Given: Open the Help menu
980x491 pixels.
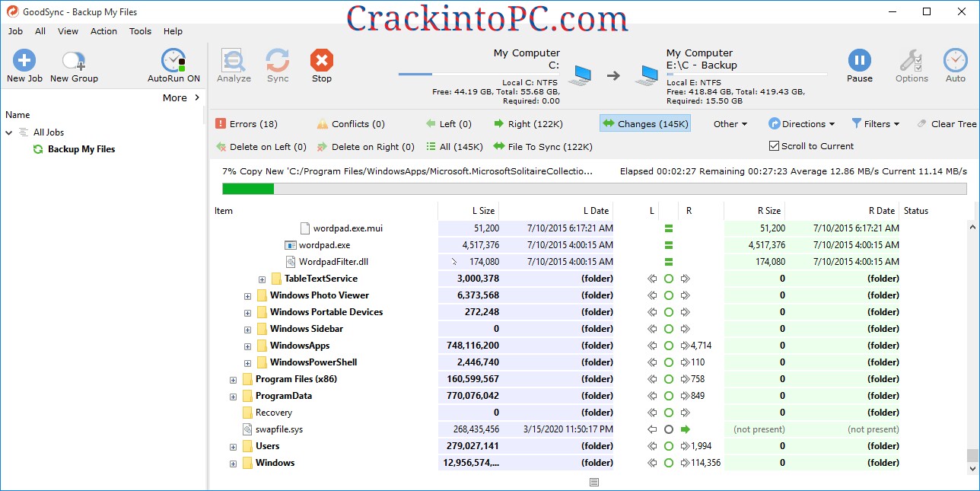Looking at the screenshot, I should (173, 31).
